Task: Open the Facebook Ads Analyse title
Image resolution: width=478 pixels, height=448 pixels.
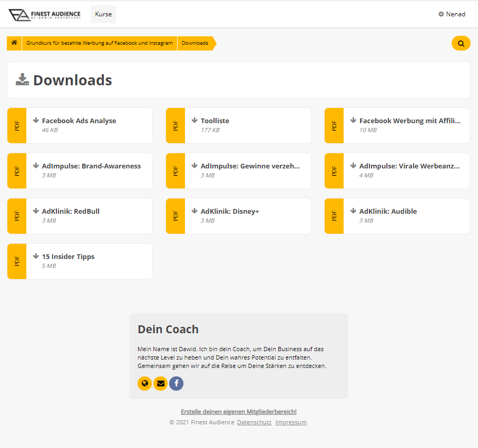Action: [79, 121]
